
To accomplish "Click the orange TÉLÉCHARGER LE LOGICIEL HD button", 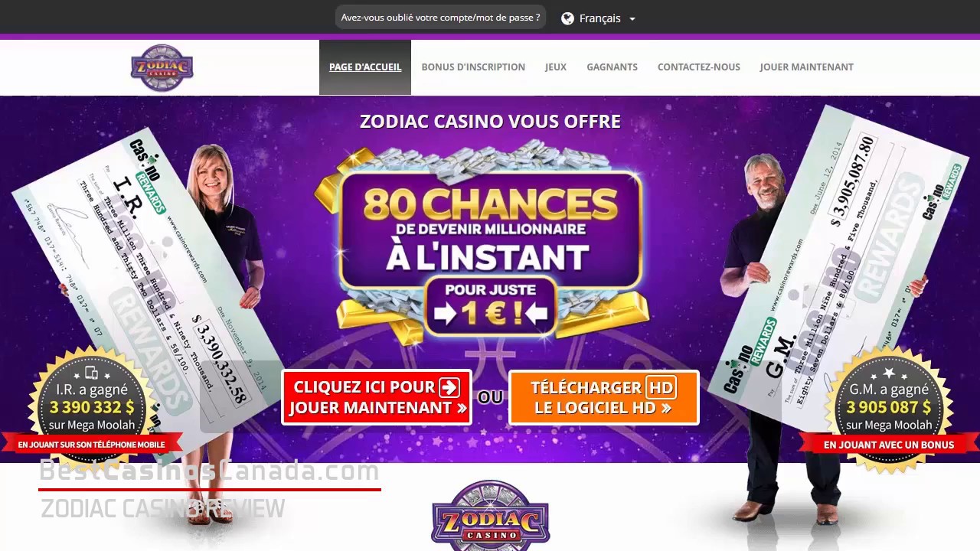I will coord(603,397).
